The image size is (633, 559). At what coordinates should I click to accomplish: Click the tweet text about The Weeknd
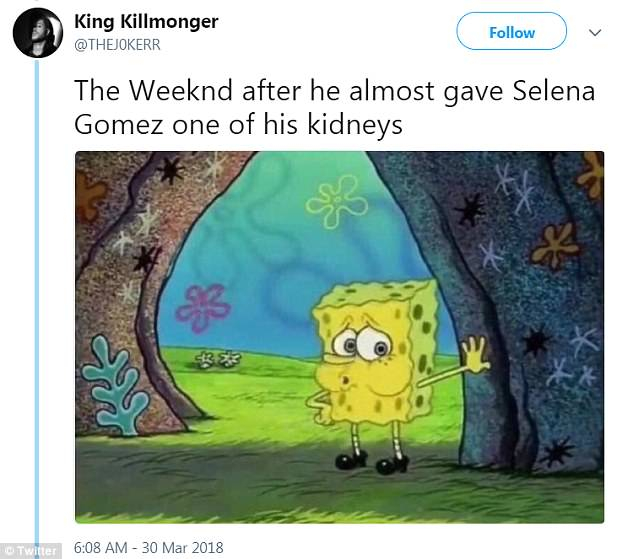pyautogui.click(x=335, y=107)
